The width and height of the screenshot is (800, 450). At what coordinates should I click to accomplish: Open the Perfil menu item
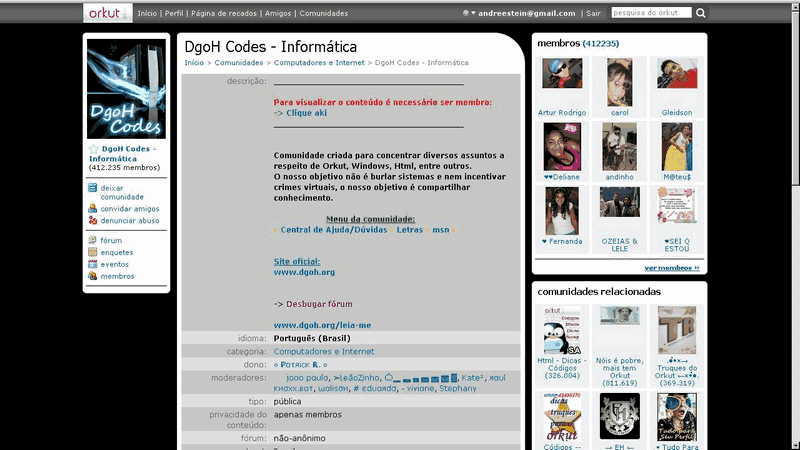click(174, 13)
